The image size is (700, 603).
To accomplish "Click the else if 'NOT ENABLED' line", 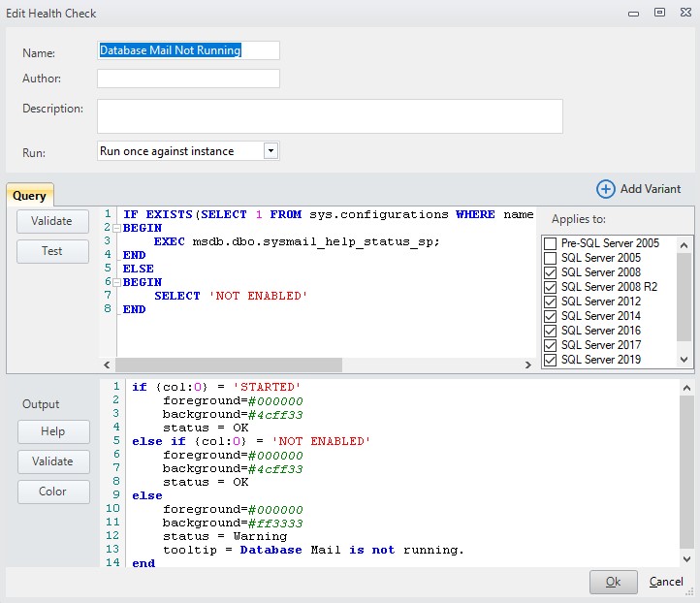I will tap(251, 441).
